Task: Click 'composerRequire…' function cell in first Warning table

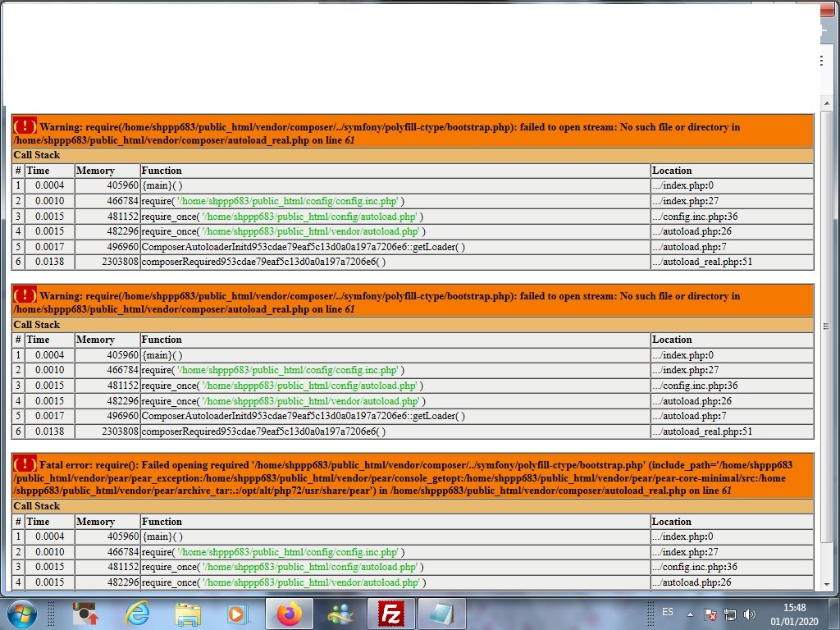Action: click(263, 262)
